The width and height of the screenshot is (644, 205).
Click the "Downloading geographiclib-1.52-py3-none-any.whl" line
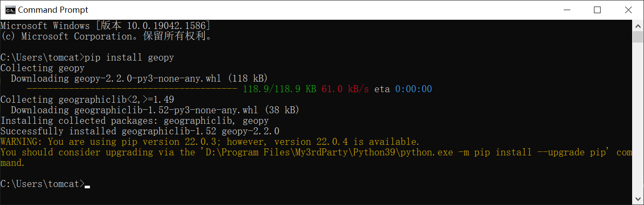(x=155, y=110)
